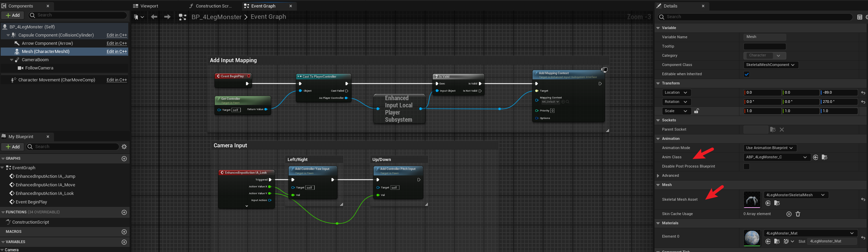Select the Event Graph tab
The width and height of the screenshot is (868, 252).
(263, 6)
